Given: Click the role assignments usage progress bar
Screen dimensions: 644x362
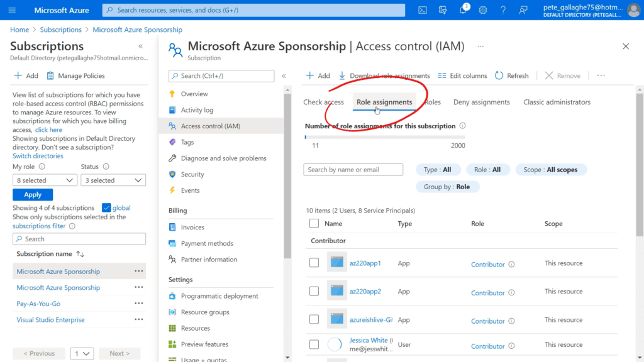Looking at the screenshot, I should 385,136.
